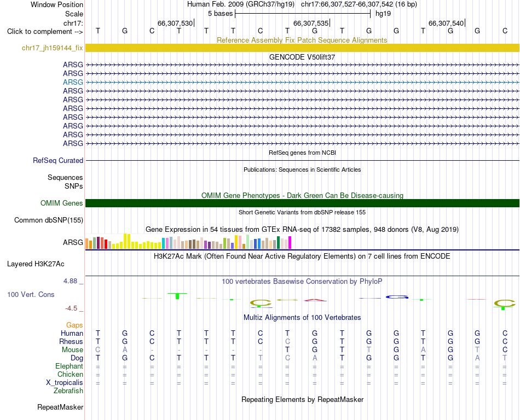Click the Window Position label
The image size is (520, 420).
click(57, 4)
